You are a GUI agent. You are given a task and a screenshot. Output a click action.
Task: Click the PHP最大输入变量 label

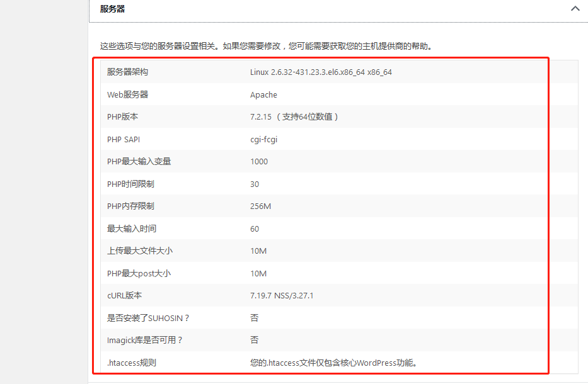point(139,161)
